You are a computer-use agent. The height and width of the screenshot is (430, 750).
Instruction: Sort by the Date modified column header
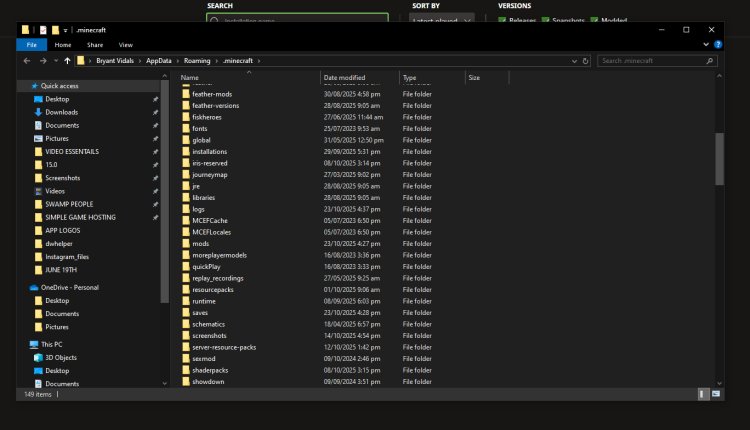tap(344, 77)
